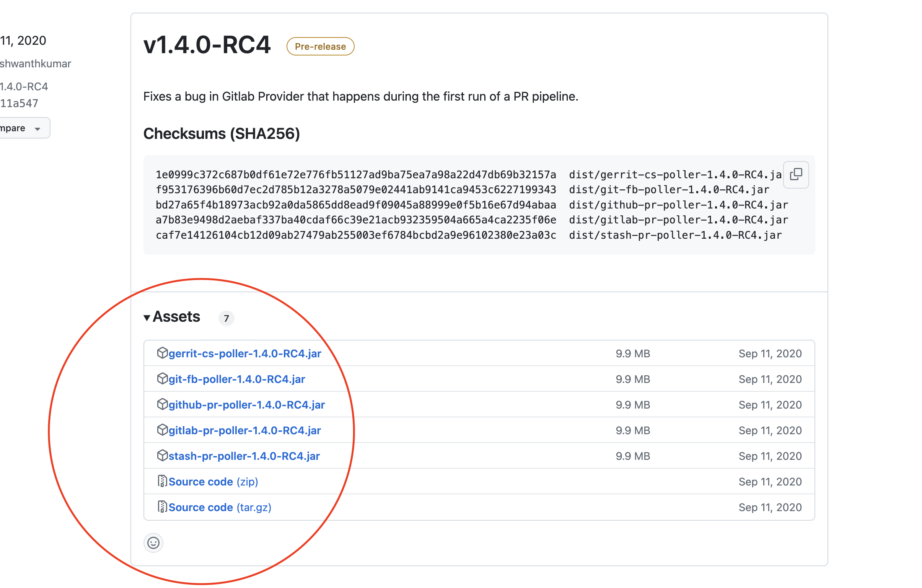Click the package icon beside git-fb-poller jar
Image resolution: width=922 pixels, height=588 pixels.
pyautogui.click(x=162, y=379)
